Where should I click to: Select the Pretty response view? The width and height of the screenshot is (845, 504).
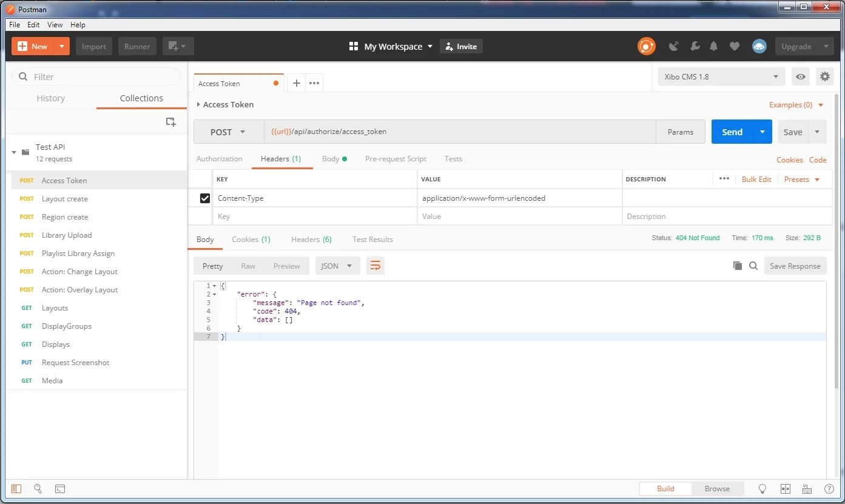coord(212,266)
